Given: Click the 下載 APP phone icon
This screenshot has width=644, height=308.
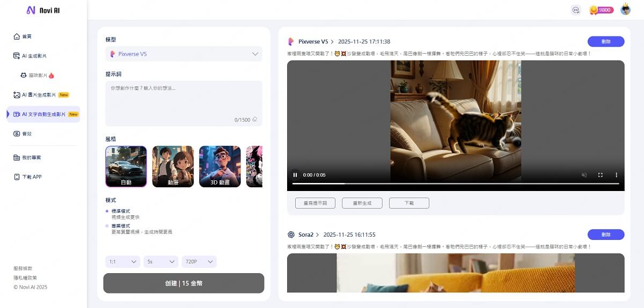Looking at the screenshot, I should coord(17,177).
